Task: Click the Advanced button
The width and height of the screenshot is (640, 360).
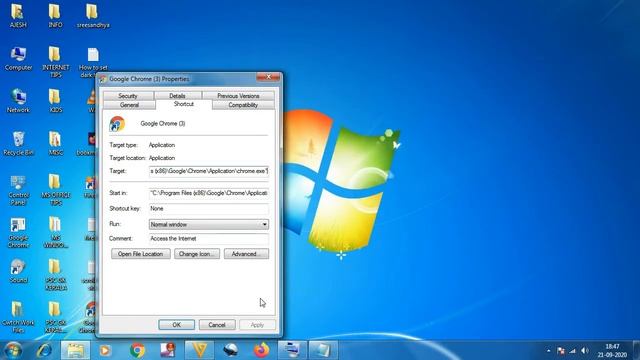Action: (246, 254)
